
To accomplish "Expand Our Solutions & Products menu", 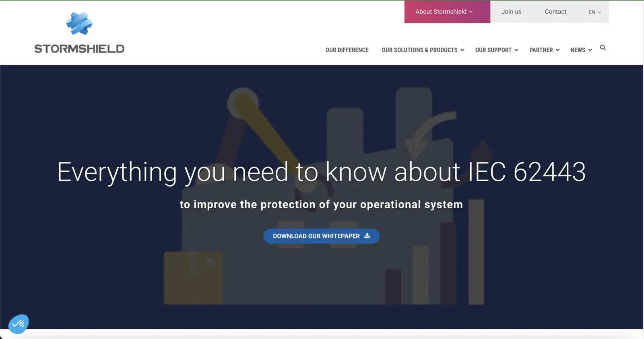I will 423,50.
